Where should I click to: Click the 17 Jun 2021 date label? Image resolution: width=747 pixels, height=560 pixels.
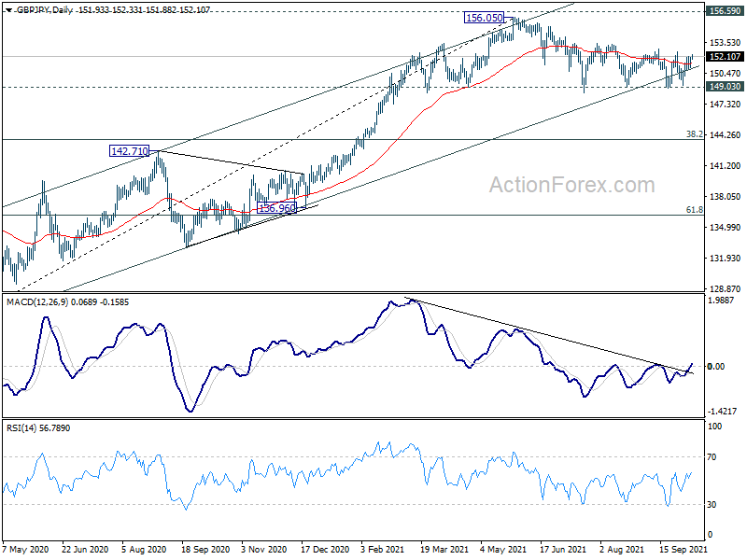[x=563, y=550]
